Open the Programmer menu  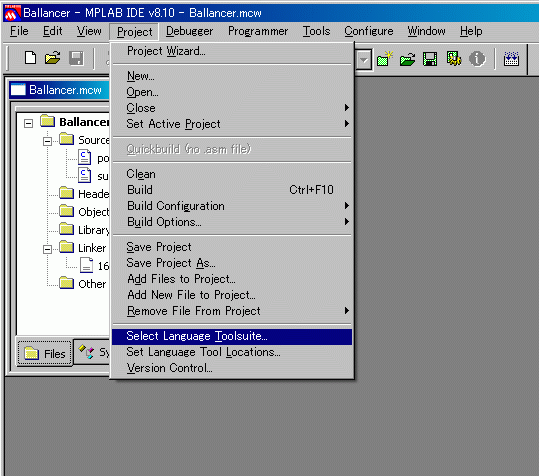click(258, 31)
